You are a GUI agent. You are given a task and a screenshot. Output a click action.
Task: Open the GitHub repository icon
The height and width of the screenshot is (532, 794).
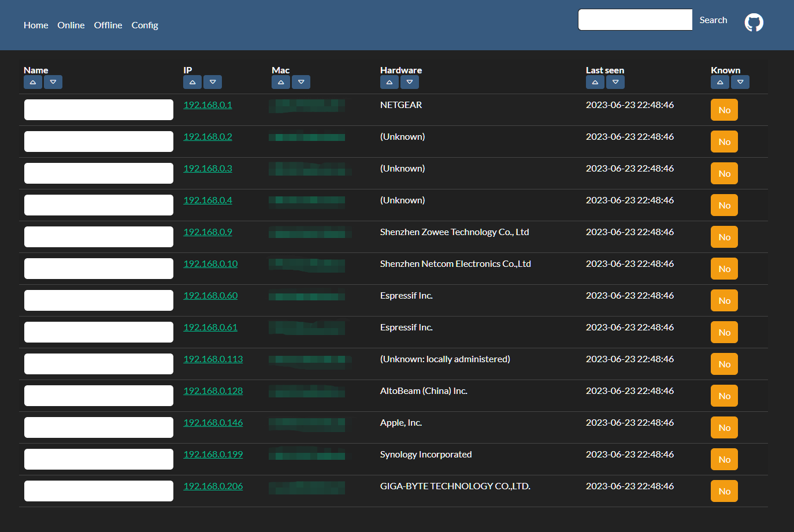click(754, 23)
